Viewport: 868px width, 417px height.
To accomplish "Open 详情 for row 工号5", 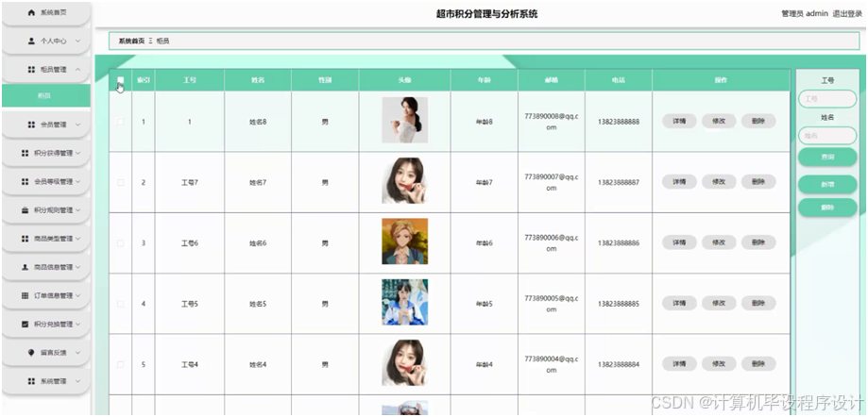I will click(679, 303).
